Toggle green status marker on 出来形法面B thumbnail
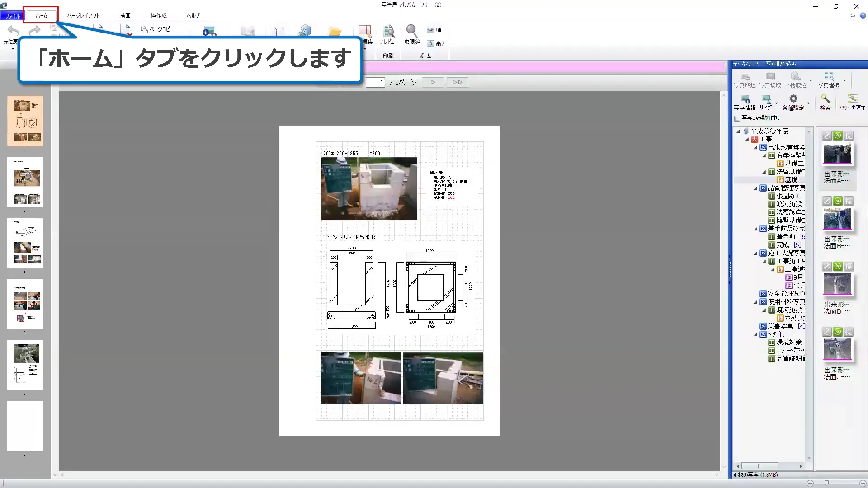This screenshot has height=488, width=868. [838, 201]
